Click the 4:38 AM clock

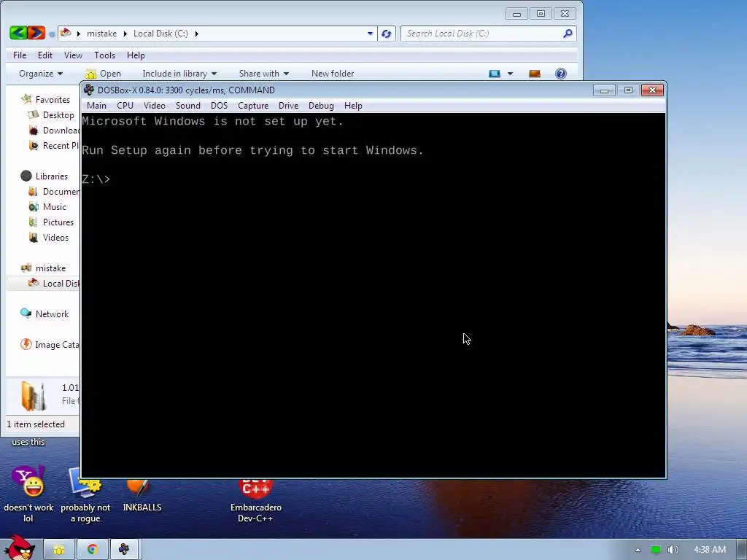coord(710,550)
